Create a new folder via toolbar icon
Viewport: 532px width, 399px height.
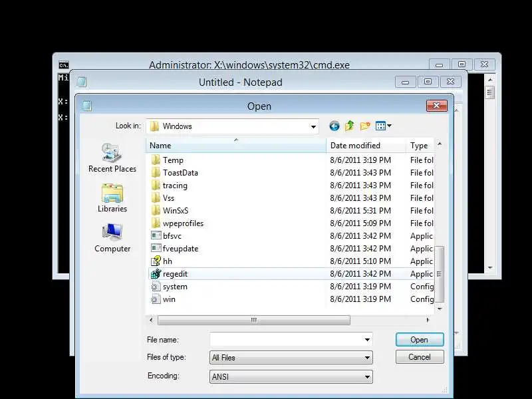coord(364,126)
